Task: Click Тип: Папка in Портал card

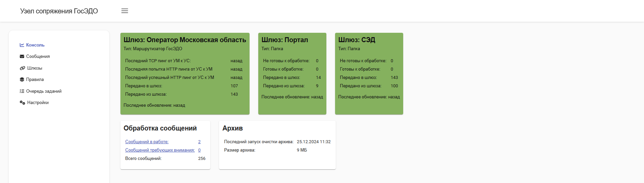Action: pyautogui.click(x=272, y=49)
